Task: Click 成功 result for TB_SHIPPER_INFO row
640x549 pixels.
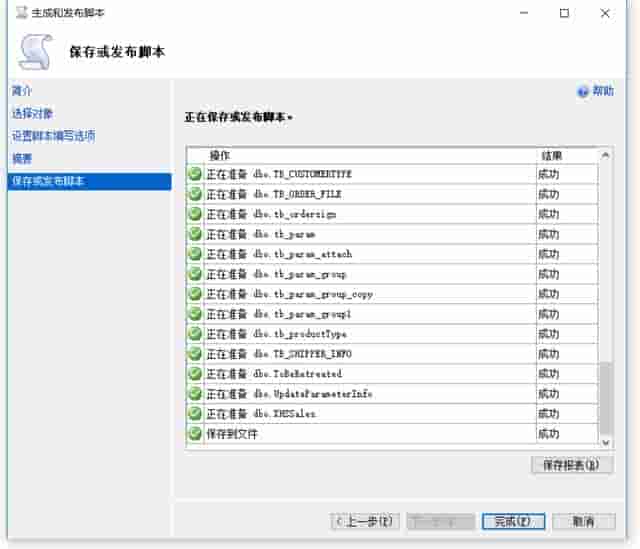Action: 548,354
